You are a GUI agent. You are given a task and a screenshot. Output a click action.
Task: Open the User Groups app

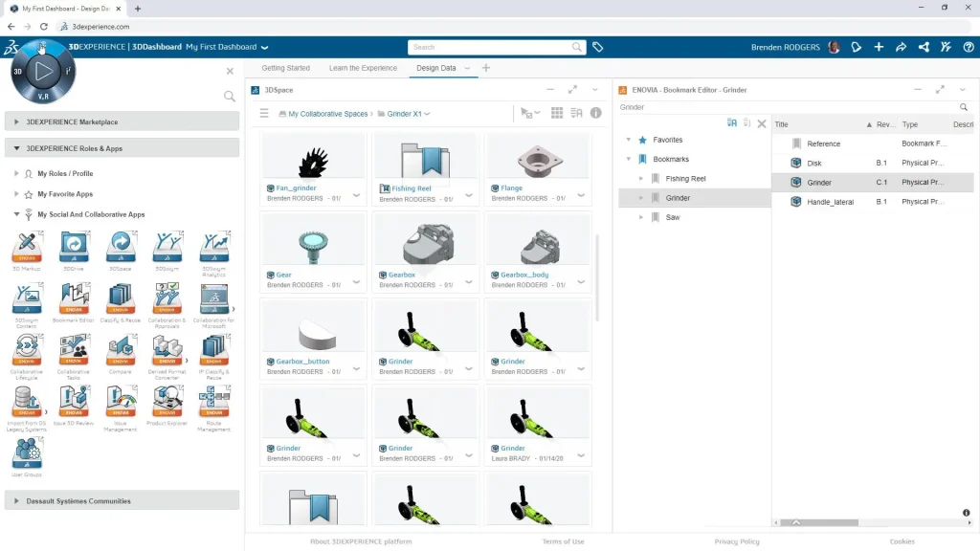coord(27,453)
